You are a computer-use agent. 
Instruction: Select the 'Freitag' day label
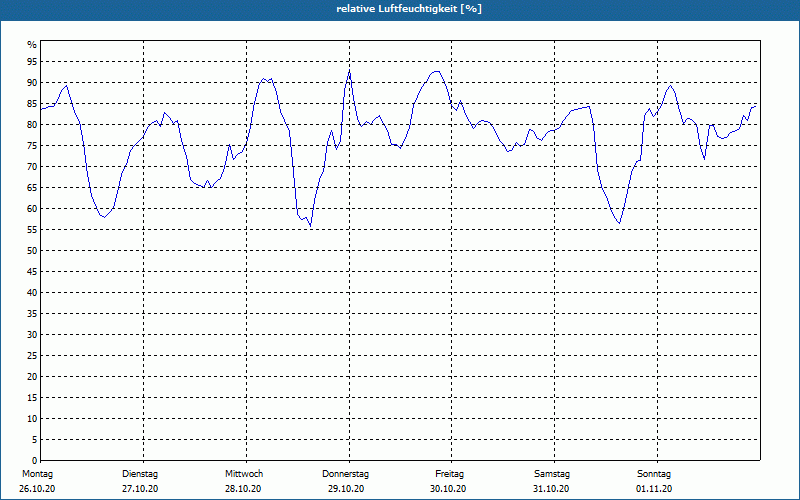click(x=449, y=474)
